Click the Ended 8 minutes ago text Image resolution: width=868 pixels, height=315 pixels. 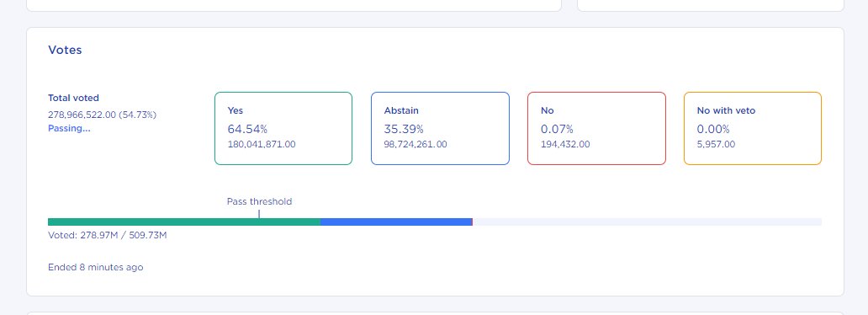point(96,267)
